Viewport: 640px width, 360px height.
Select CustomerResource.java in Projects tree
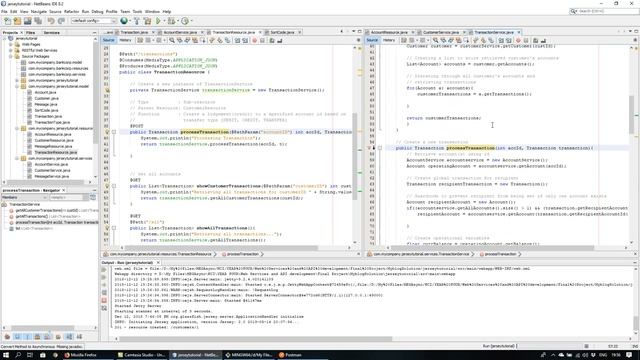click(53, 140)
